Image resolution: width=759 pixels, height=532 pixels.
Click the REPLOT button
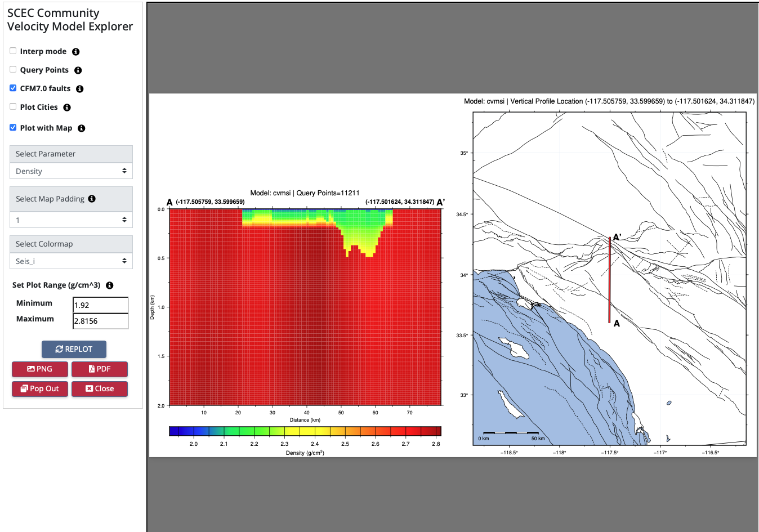(x=74, y=349)
